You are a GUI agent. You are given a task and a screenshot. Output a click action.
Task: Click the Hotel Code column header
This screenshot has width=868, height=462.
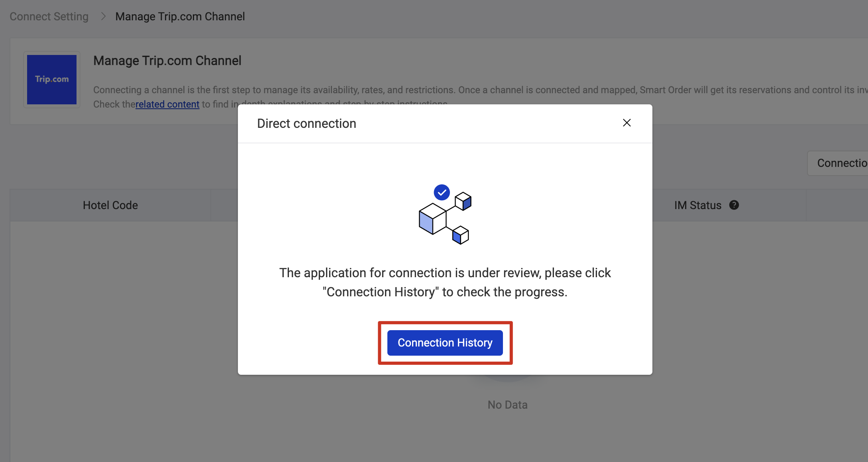(x=110, y=205)
